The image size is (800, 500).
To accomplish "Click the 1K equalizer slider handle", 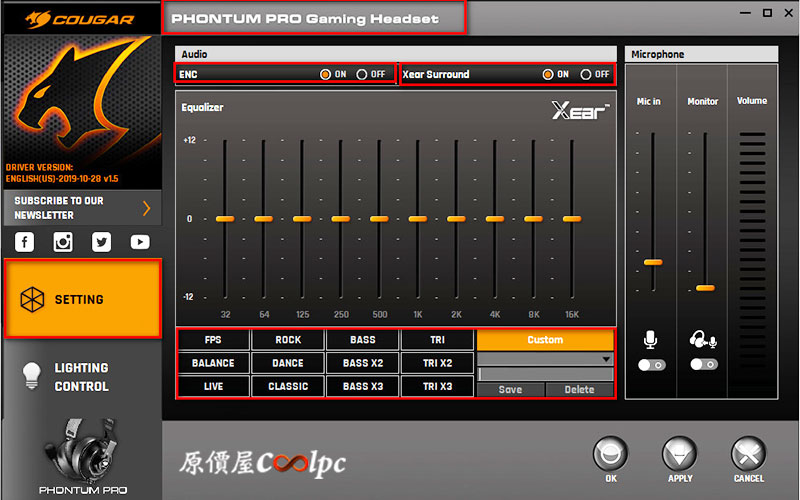I will (418, 218).
